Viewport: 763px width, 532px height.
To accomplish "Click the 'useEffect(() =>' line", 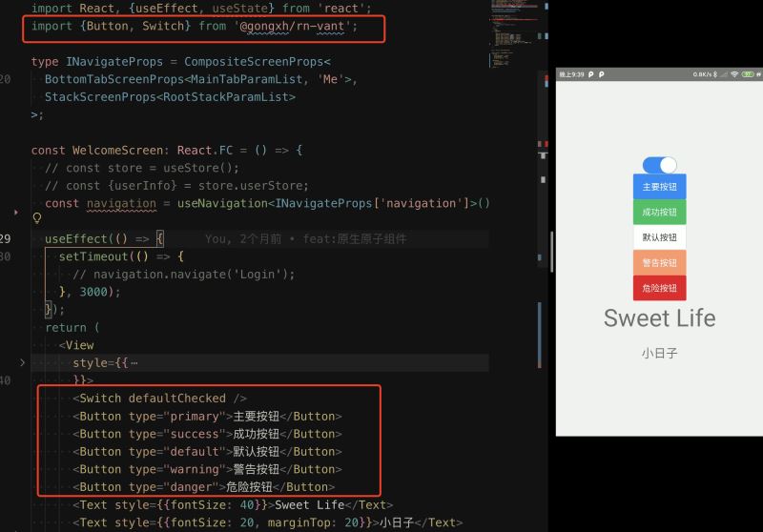I will (x=104, y=238).
